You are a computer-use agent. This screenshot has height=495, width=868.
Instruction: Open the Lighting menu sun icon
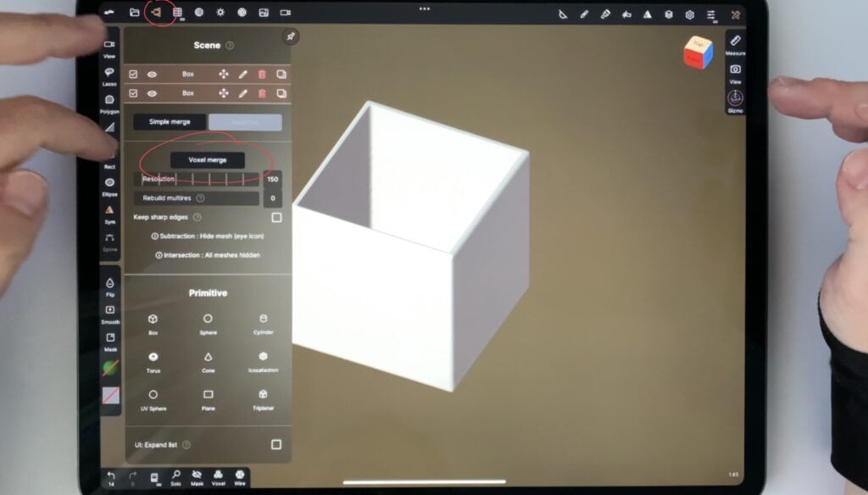pos(220,13)
